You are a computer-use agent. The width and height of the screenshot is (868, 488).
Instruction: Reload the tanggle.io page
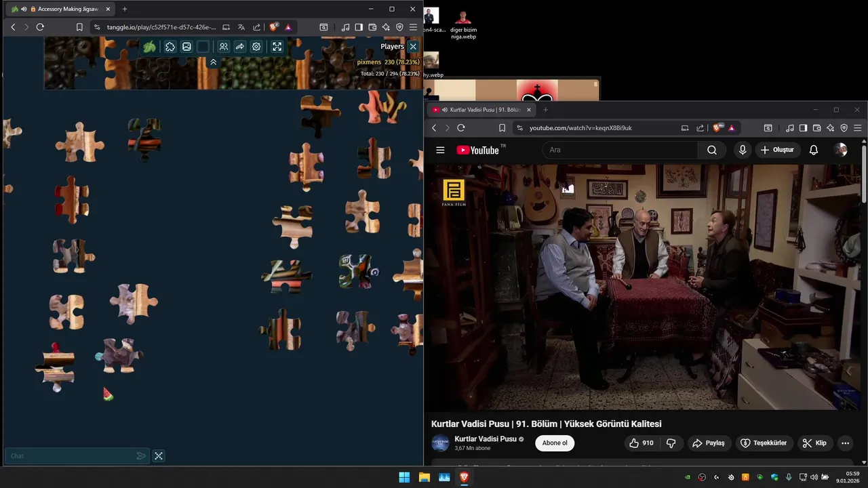coord(40,27)
